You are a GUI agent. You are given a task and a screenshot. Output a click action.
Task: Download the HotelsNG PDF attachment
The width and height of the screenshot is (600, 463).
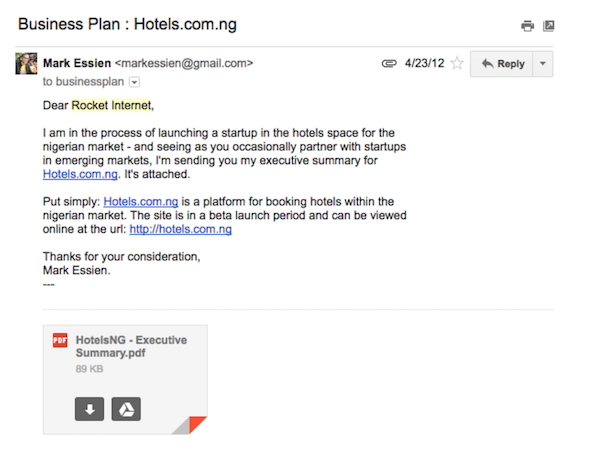[x=89, y=408]
